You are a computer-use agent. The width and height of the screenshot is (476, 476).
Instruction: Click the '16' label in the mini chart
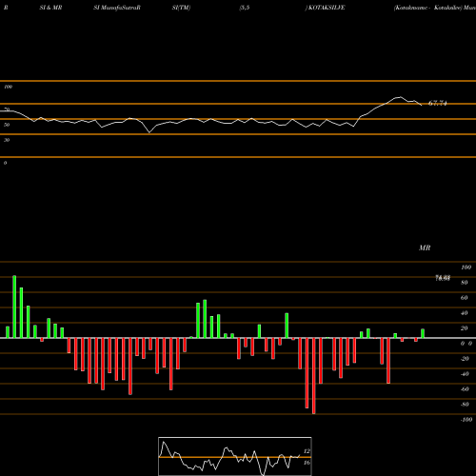[x=307, y=463]
